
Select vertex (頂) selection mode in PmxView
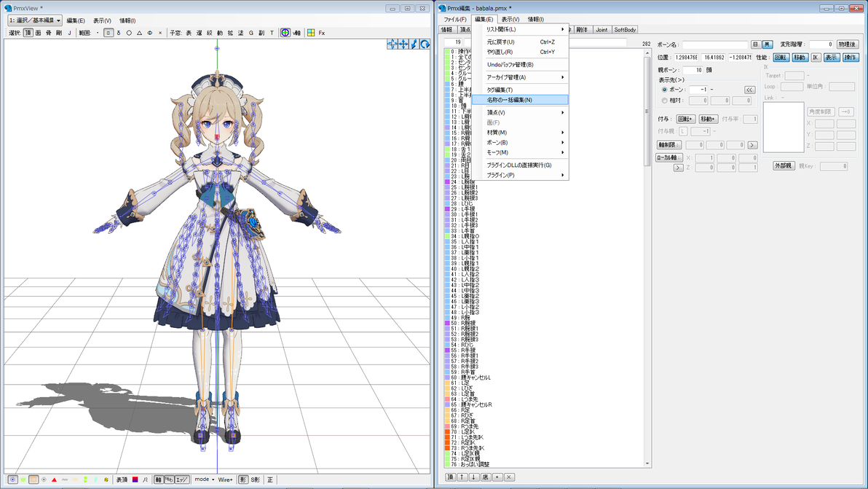click(28, 34)
